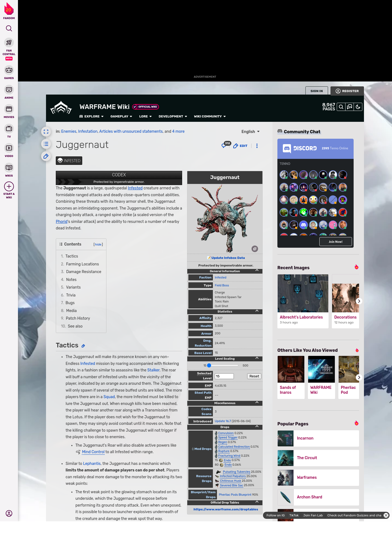Open Sands of Inaros thumbnail
Screen dimensions: 392x545
pyautogui.click(x=291, y=369)
